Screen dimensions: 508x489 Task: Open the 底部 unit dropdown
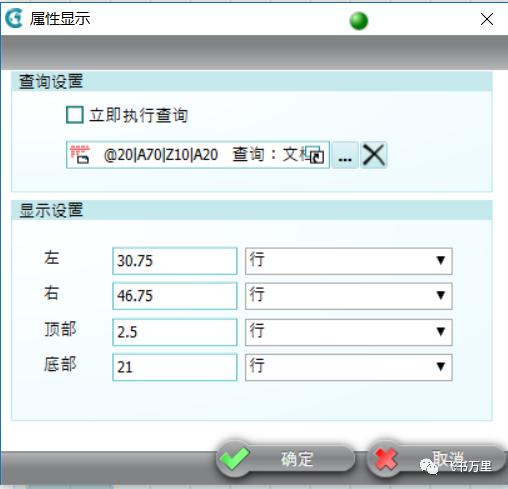[349, 367]
